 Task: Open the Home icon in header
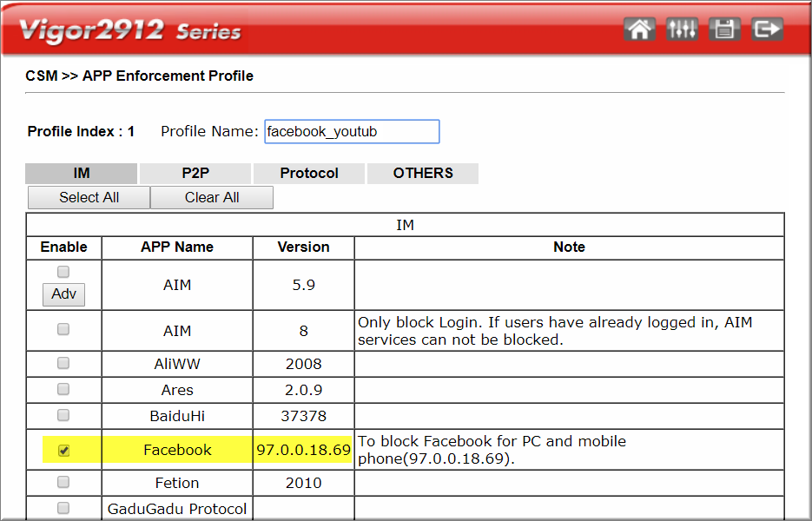(x=639, y=29)
